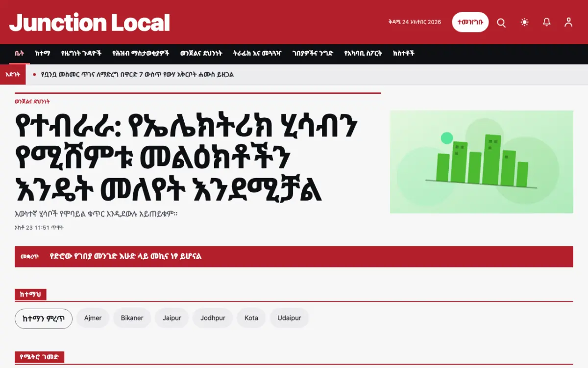Open user account profile icon

point(568,22)
